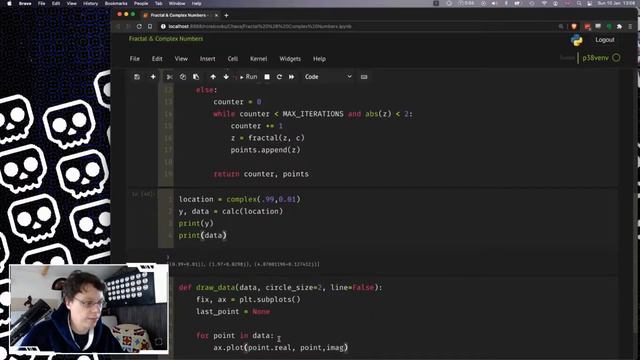Click the 'print(y)' code line
Screen dimensions: 640x360
tap(196, 223)
